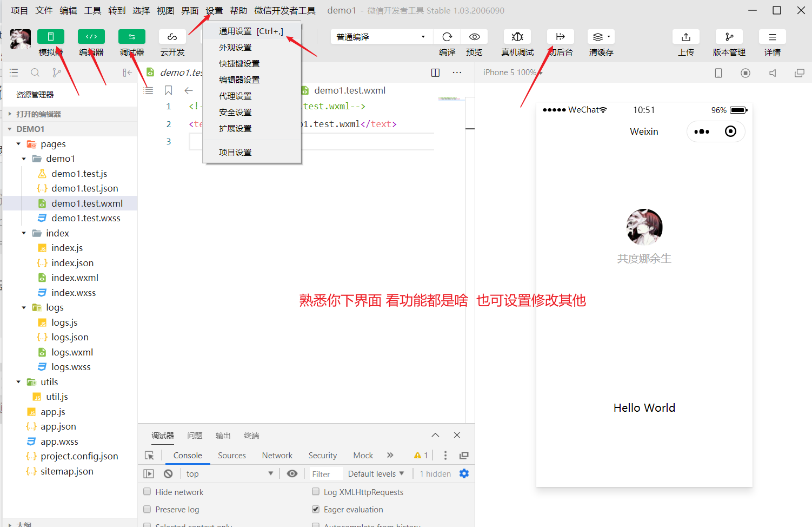Uncheck the Eager evaluation checkbox
812x527 pixels.
(x=316, y=509)
